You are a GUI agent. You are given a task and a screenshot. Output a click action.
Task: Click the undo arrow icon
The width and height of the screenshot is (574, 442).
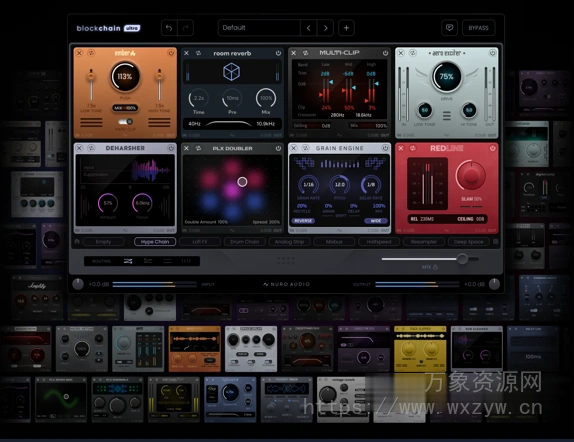[169, 28]
